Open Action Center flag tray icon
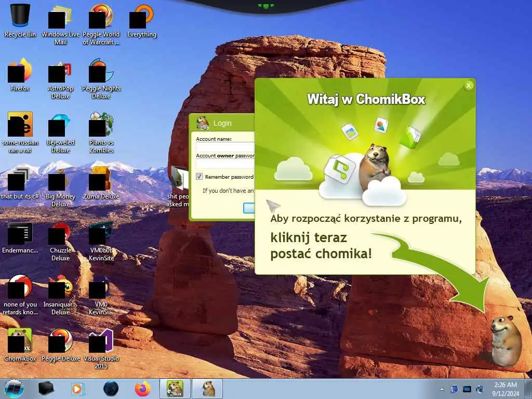The width and height of the screenshot is (532, 399). click(454, 389)
